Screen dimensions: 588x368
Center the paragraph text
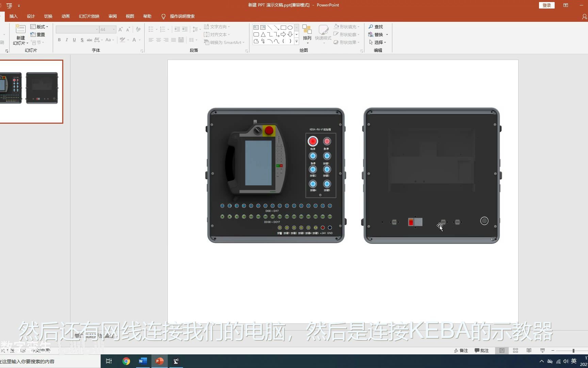tap(158, 40)
